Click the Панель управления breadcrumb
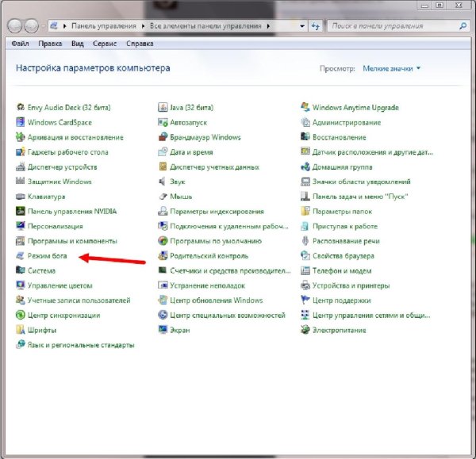Screen dimensions: 476x459 point(104,26)
